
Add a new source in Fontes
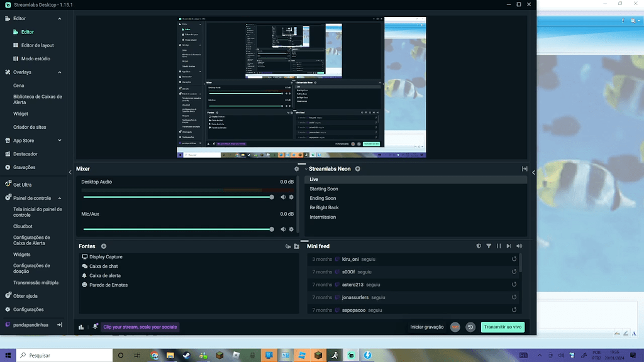point(104,246)
